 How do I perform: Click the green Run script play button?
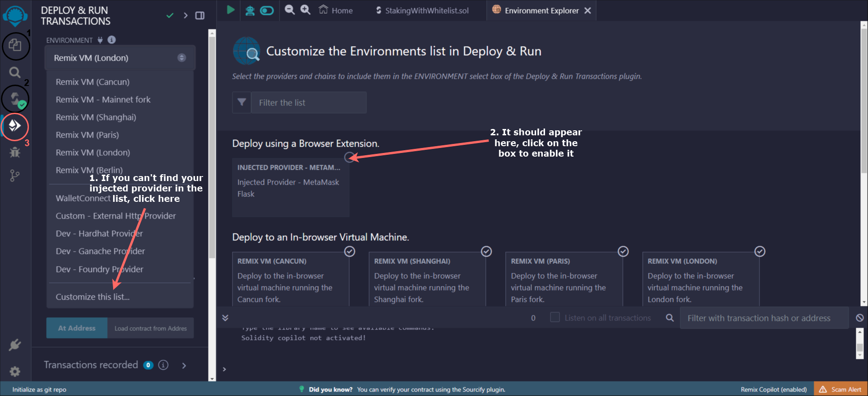231,10
